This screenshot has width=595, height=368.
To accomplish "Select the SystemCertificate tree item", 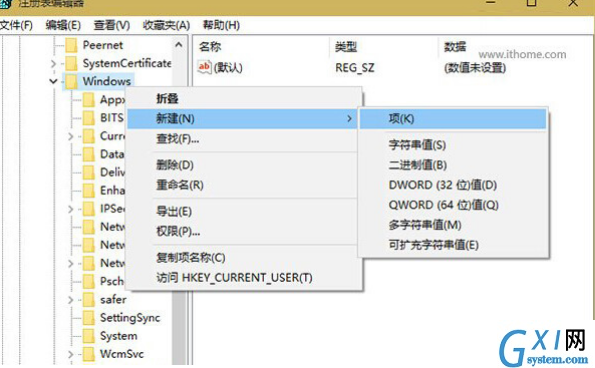I will tap(127, 63).
